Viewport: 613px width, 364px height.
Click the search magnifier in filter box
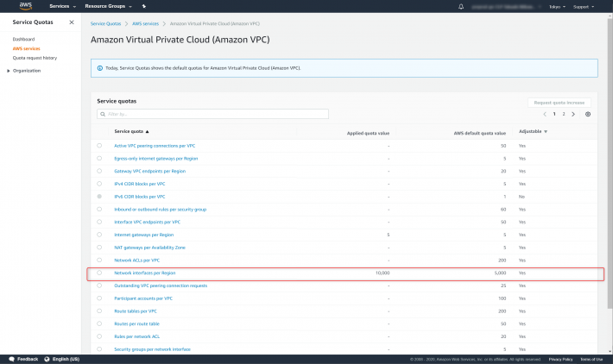103,114
